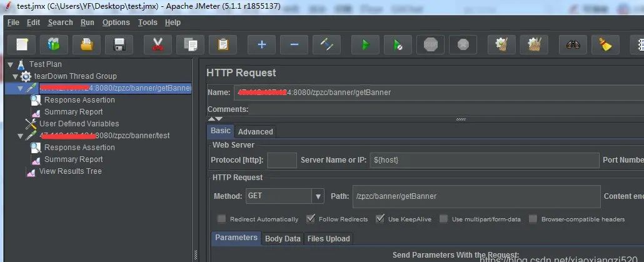Click the horizontal split pane drag handle
The width and height of the screenshot is (644, 262).
[x=461, y=119]
